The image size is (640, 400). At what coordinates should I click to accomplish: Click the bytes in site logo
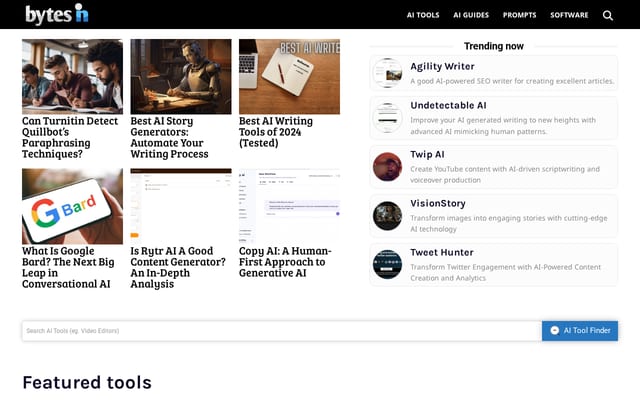click(x=57, y=14)
